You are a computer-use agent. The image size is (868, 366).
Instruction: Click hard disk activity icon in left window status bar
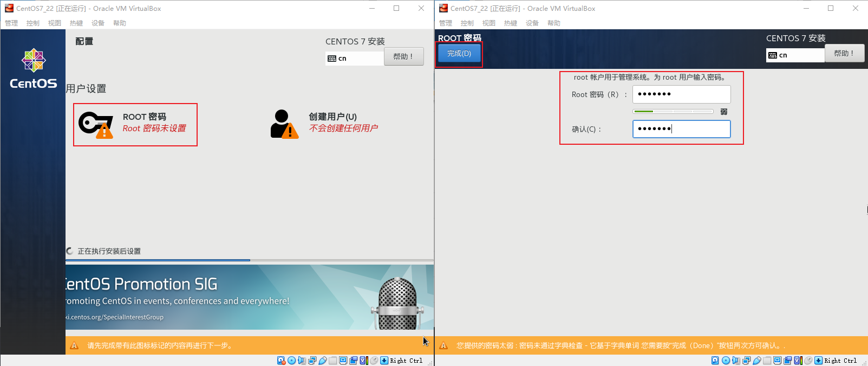click(x=281, y=361)
